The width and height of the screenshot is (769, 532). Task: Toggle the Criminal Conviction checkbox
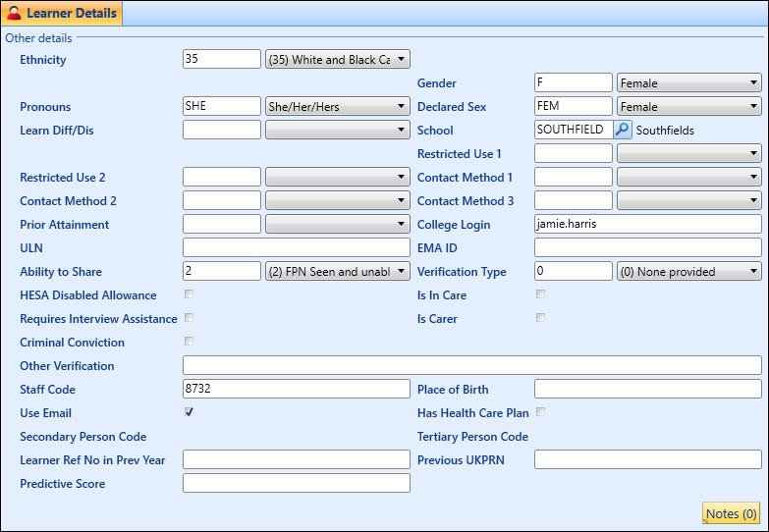[189, 342]
